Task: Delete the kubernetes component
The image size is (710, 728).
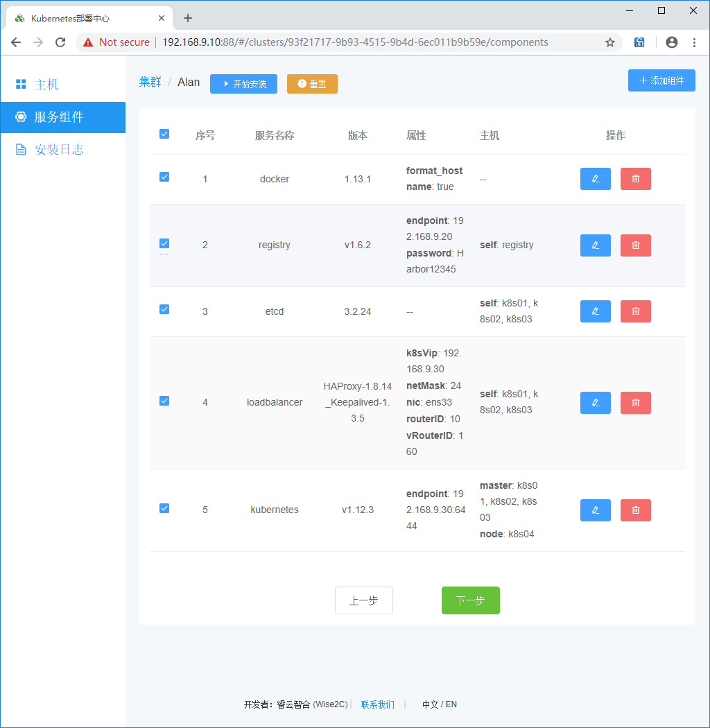Action: [636, 510]
